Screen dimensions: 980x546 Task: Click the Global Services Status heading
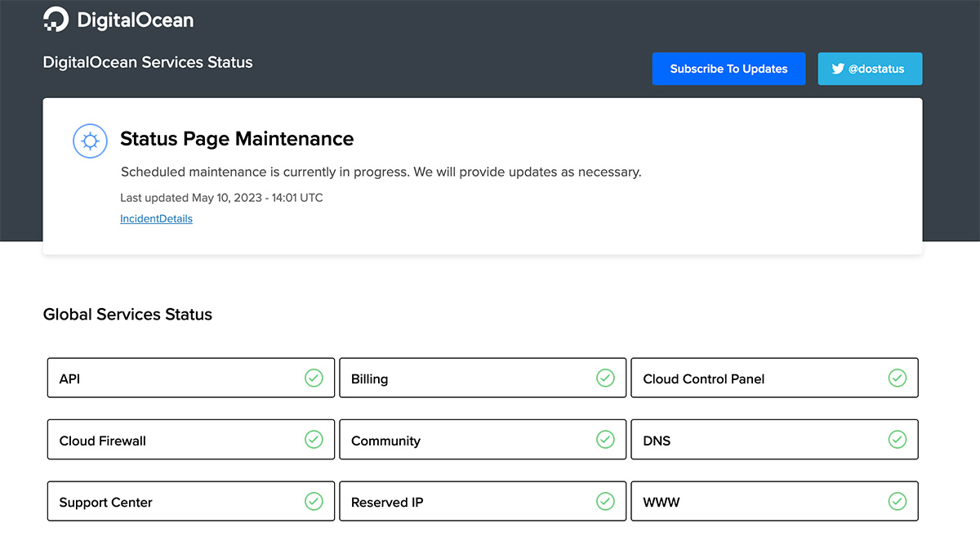[x=127, y=314]
